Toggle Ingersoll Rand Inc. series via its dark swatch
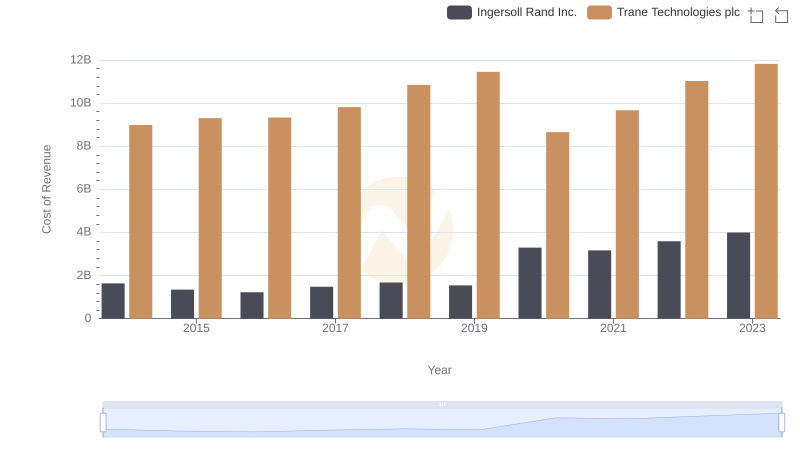 click(x=459, y=12)
